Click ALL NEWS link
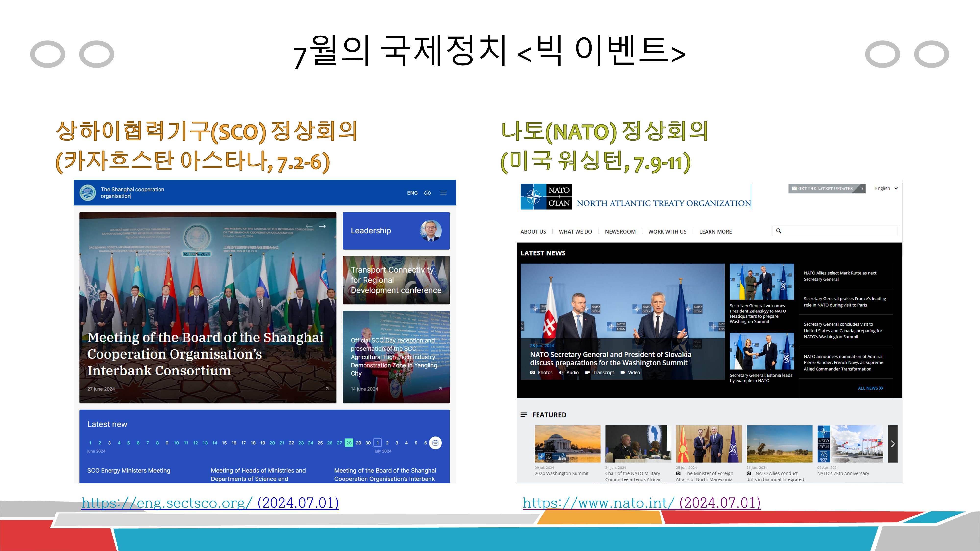This screenshot has width=980, height=551. (870, 388)
